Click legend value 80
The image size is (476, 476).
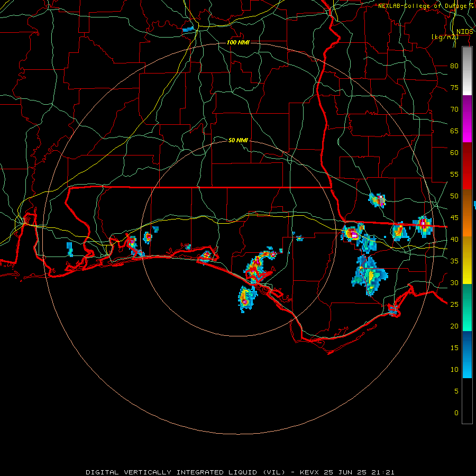pyautogui.click(x=454, y=66)
